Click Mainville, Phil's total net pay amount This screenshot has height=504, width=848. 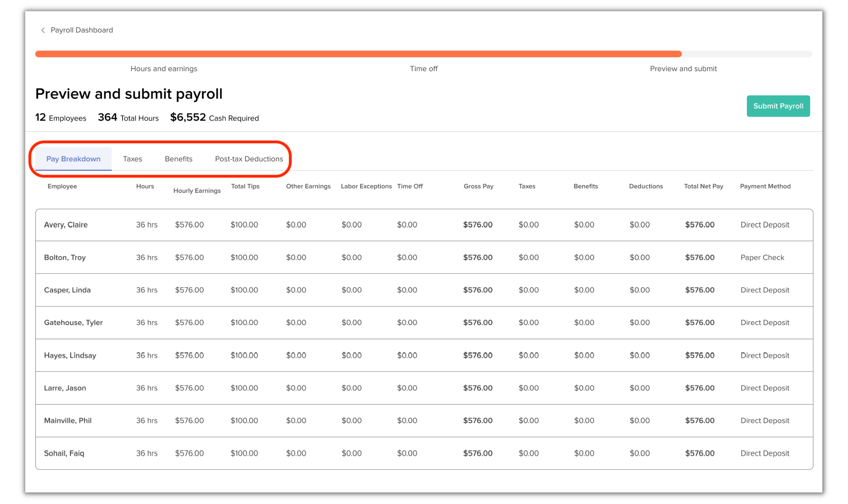699,420
